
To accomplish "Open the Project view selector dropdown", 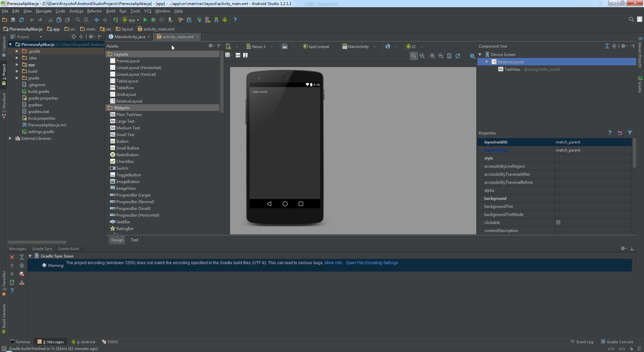I will pyautogui.click(x=26, y=37).
